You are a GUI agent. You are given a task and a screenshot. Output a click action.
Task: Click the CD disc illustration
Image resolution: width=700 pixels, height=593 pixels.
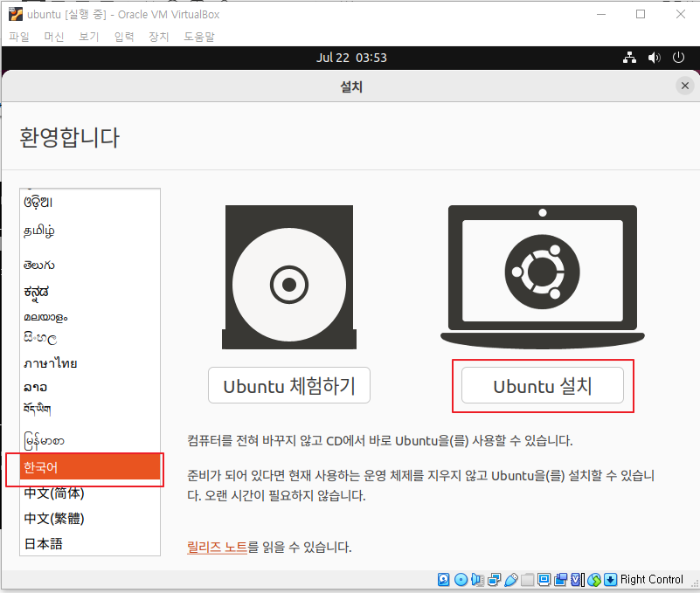coord(289,277)
